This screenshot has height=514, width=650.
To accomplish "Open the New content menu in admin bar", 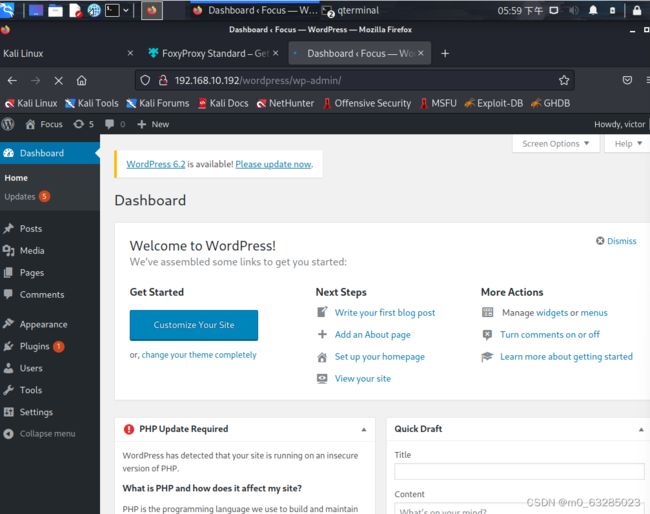I will point(153,124).
